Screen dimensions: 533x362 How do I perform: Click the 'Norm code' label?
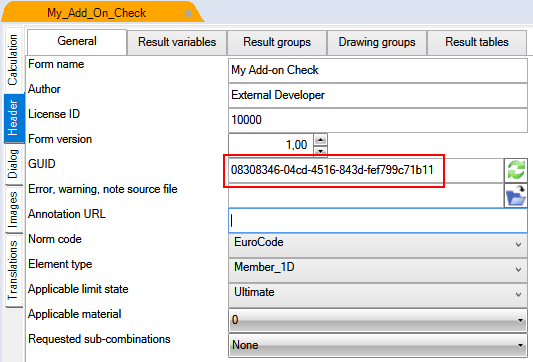(55, 239)
